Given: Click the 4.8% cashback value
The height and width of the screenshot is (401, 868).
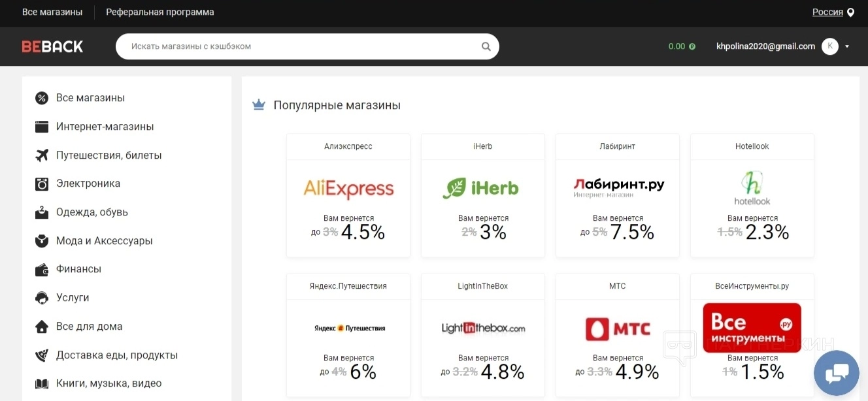Looking at the screenshot, I should (x=503, y=372).
